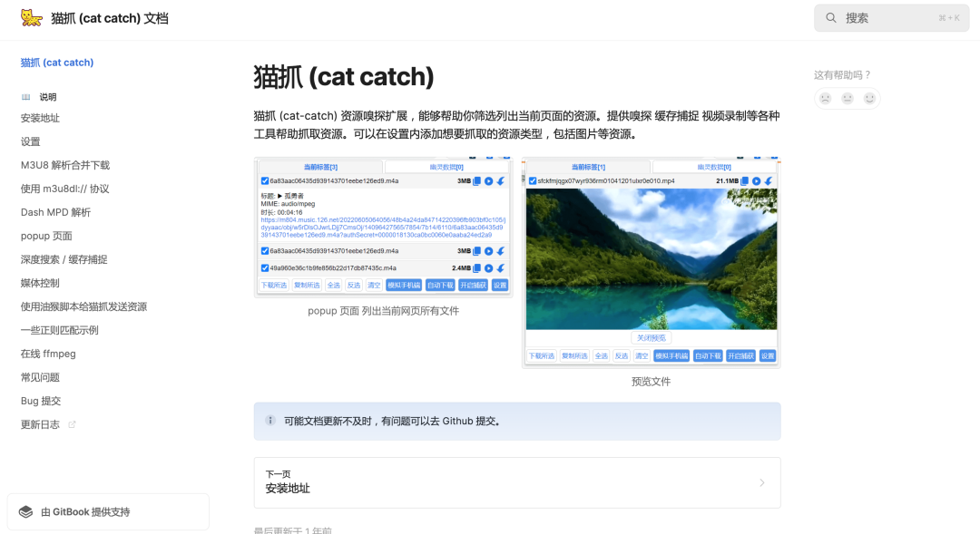The image size is (980, 534).
Task: Click the GitBook logo icon
Action: pos(25,512)
